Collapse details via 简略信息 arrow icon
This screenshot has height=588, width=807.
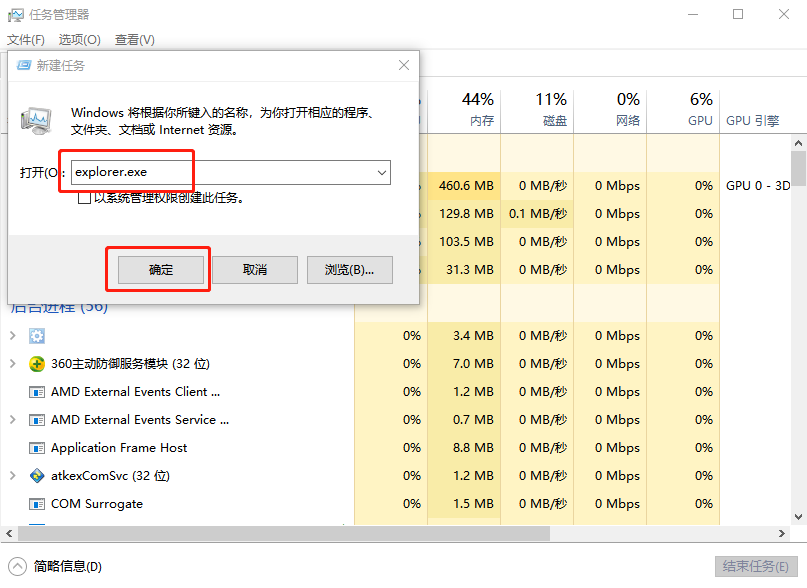(17, 566)
